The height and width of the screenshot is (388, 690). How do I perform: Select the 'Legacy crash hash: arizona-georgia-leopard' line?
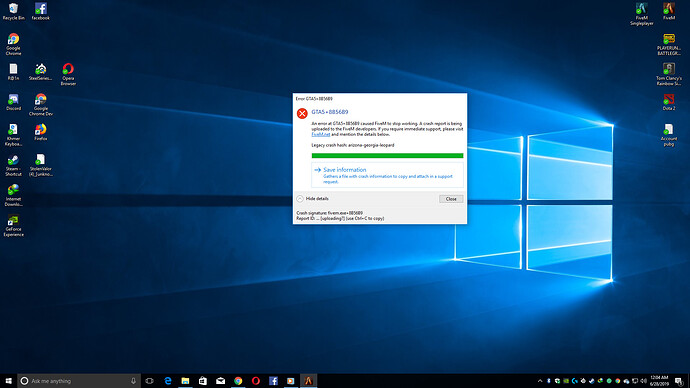[353, 145]
